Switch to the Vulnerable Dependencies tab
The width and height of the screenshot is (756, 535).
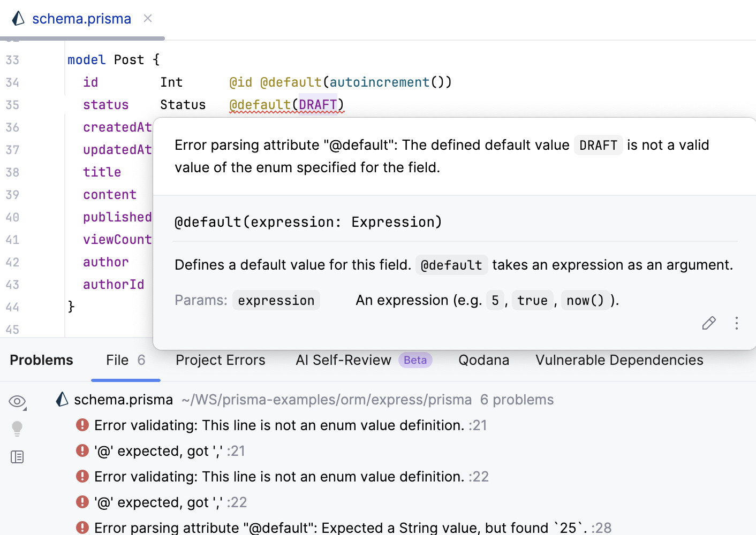click(619, 360)
